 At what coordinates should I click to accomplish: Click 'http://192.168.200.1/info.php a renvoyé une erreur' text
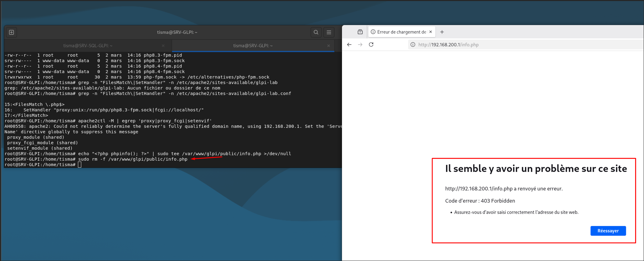[x=504, y=189]
